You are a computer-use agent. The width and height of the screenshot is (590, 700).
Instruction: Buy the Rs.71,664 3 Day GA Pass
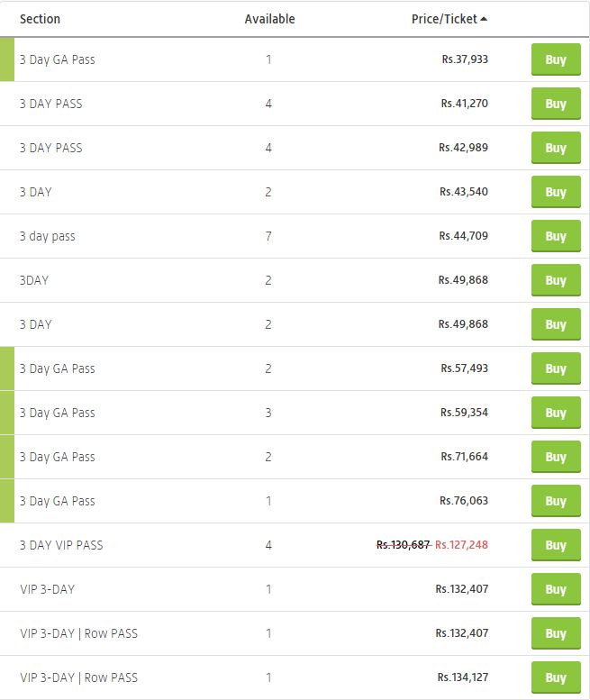click(556, 457)
